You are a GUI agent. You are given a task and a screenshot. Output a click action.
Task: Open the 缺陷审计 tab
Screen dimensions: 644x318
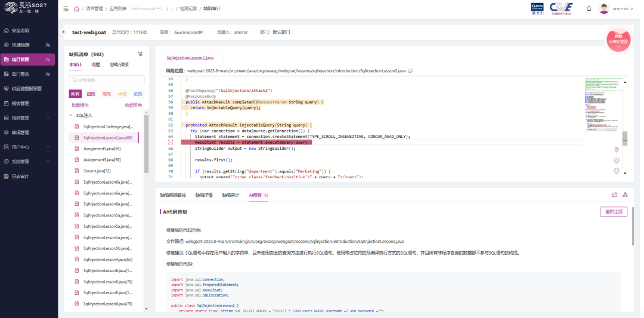(230, 195)
